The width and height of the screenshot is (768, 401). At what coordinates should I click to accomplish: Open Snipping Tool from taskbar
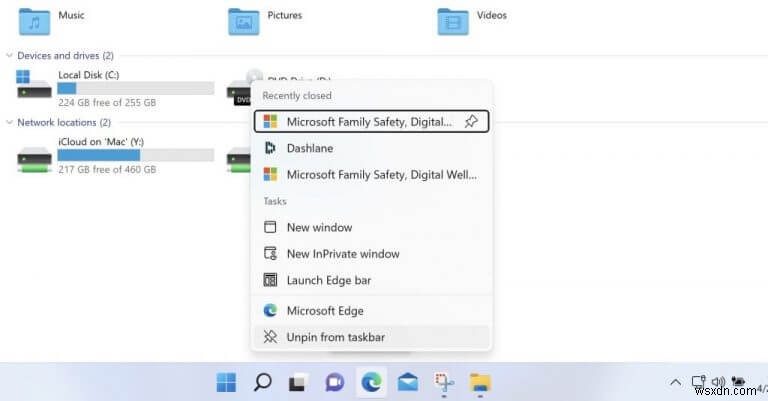tap(444, 382)
